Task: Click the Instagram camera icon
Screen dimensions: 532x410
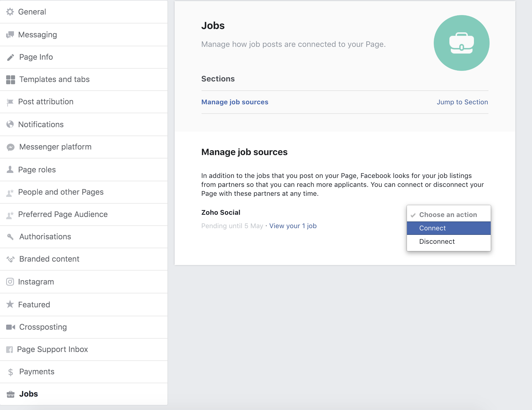Action: pyautogui.click(x=10, y=282)
